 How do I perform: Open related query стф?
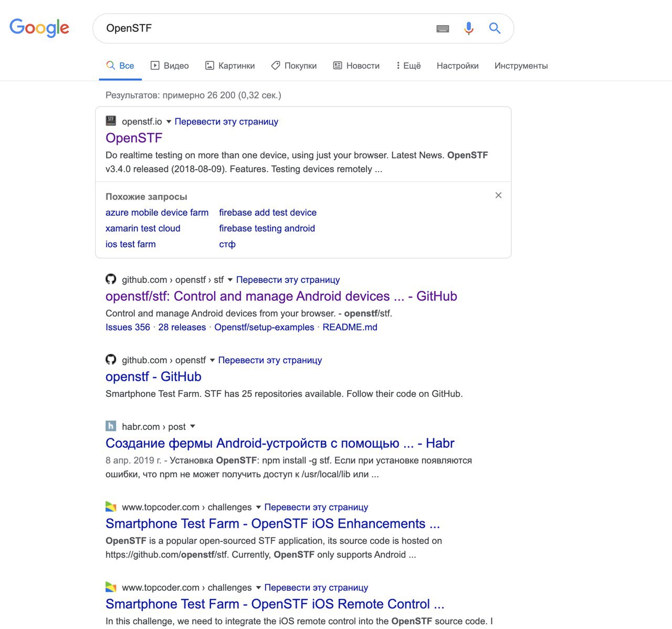[x=227, y=244]
